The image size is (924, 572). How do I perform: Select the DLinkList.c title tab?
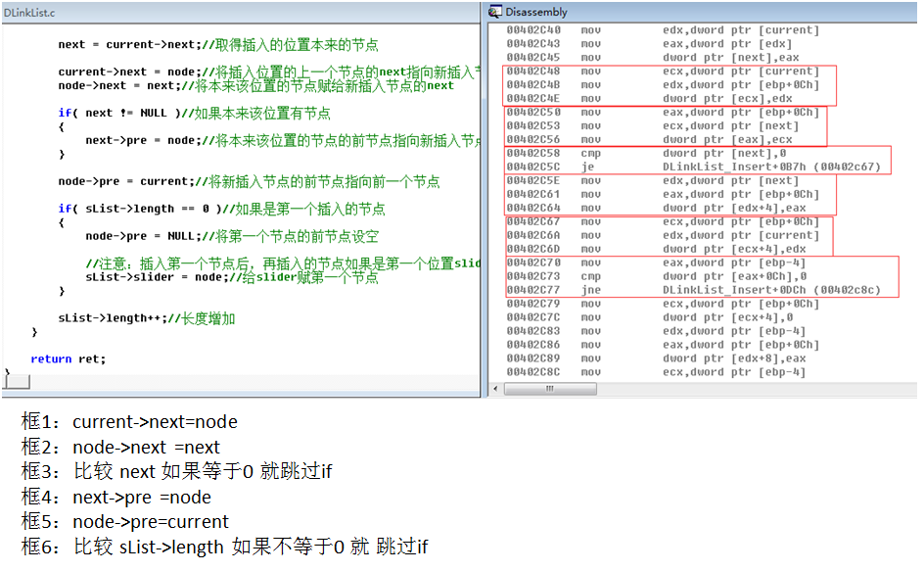(29, 13)
